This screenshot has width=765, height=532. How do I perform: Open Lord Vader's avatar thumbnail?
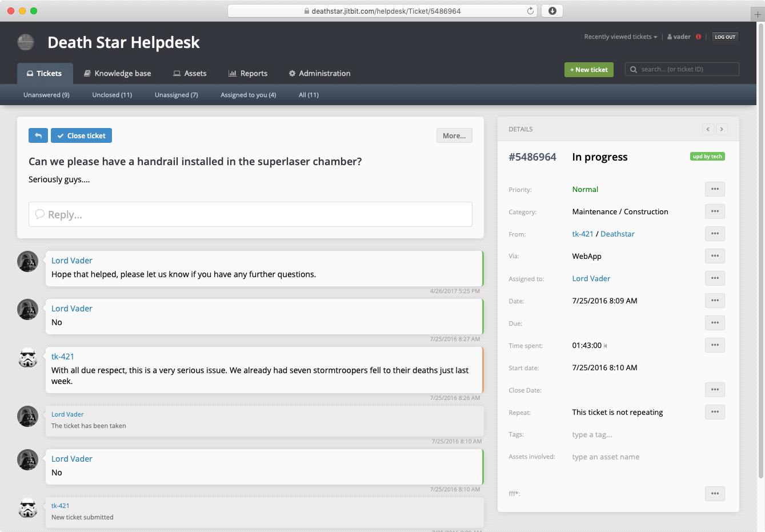27,261
